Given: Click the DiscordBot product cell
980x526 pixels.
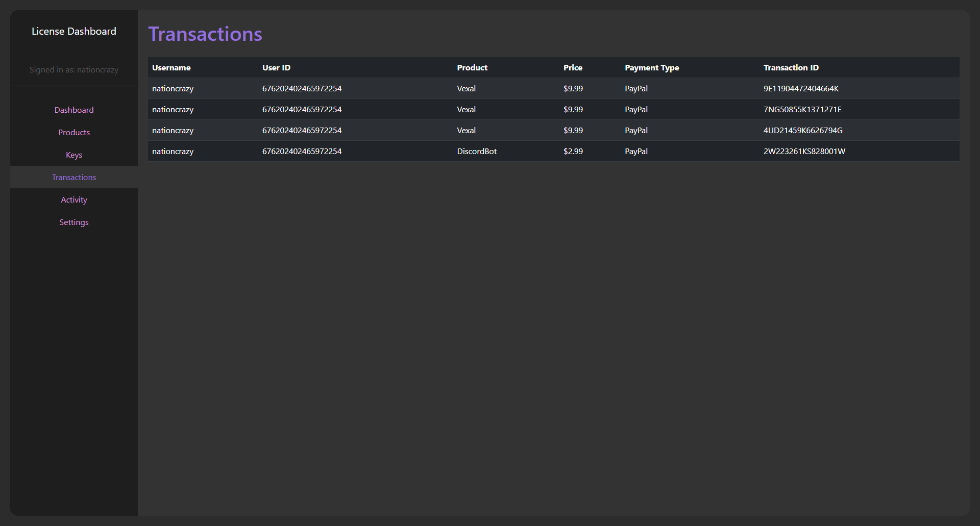Looking at the screenshot, I should [x=477, y=152].
